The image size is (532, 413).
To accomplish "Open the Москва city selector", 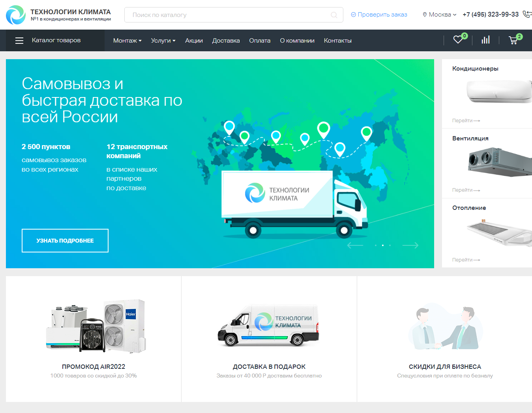I will tap(439, 15).
